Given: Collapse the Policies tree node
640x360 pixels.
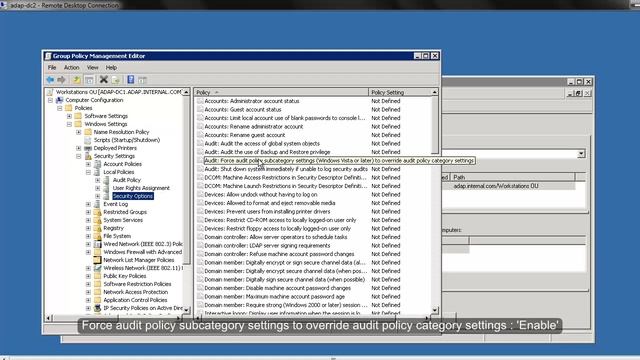Looking at the screenshot, I should (60, 108).
